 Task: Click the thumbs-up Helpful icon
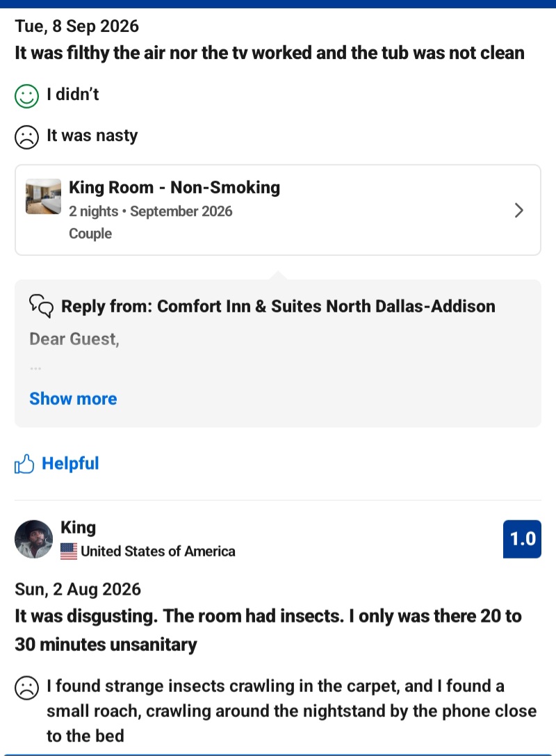tap(24, 464)
